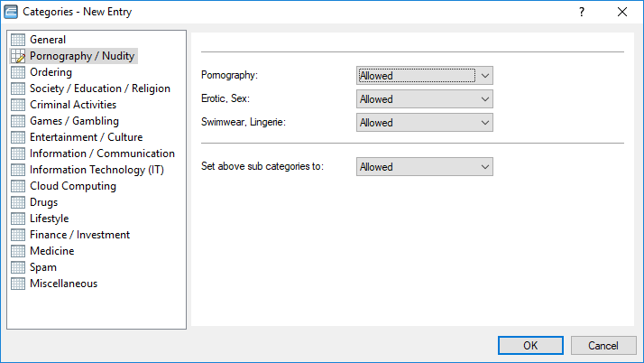
Task: Click the Criminal Activities grid icon
Action: pos(18,105)
